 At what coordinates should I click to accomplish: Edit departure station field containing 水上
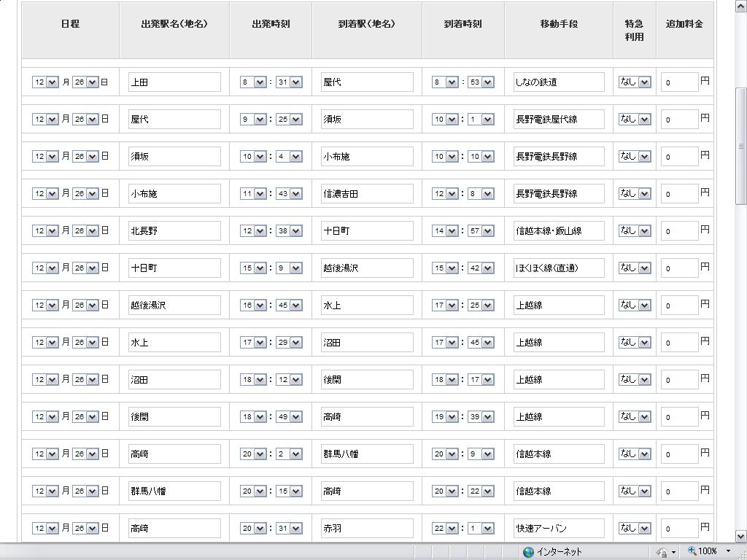(x=174, y=343)
